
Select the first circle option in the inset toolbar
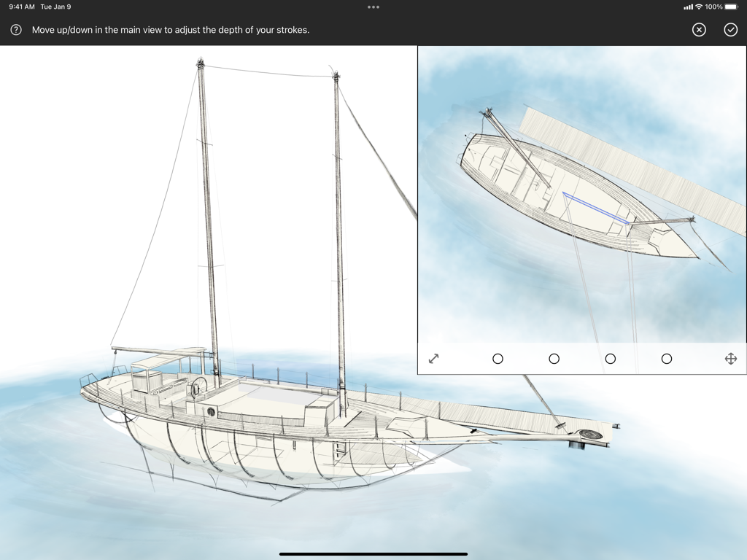(x=498, y=358)
